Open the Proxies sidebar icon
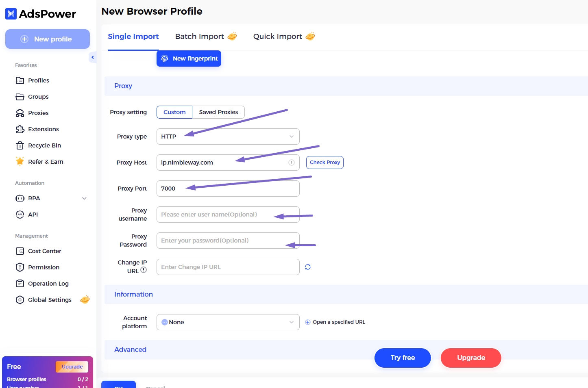The height and width of the screenshot is (388, 588). point(20,113)
